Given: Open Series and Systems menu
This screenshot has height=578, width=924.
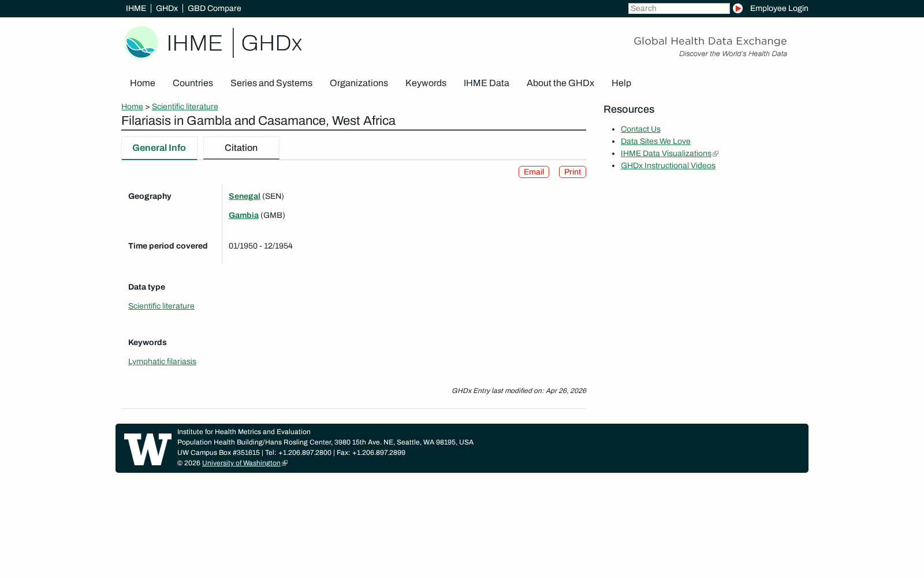Looking at the screenshot, I should point(271,83).
